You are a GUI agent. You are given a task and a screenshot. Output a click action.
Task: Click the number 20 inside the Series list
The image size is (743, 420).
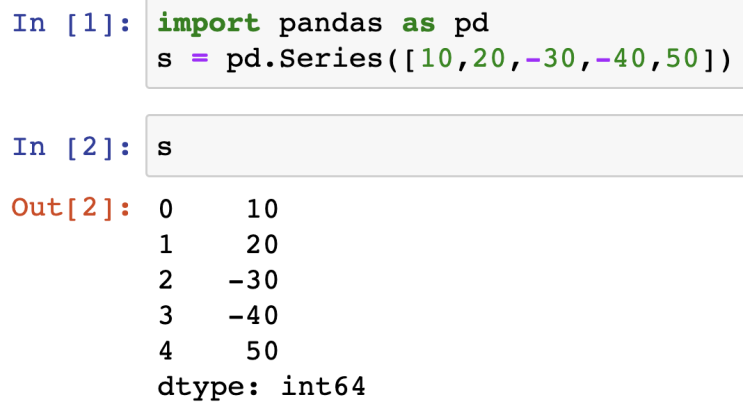click(491, 59)
